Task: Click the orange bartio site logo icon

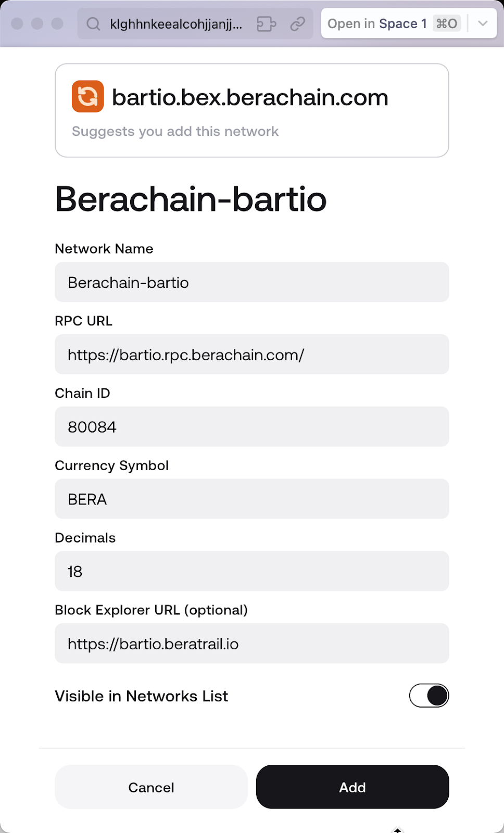Action: pyautogui.click(x=87, y=96)
